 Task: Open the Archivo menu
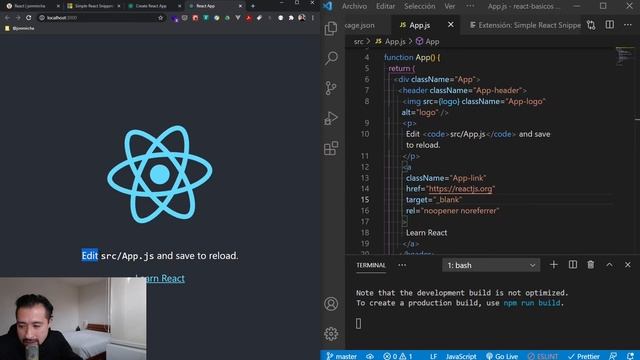coord(354,6)
